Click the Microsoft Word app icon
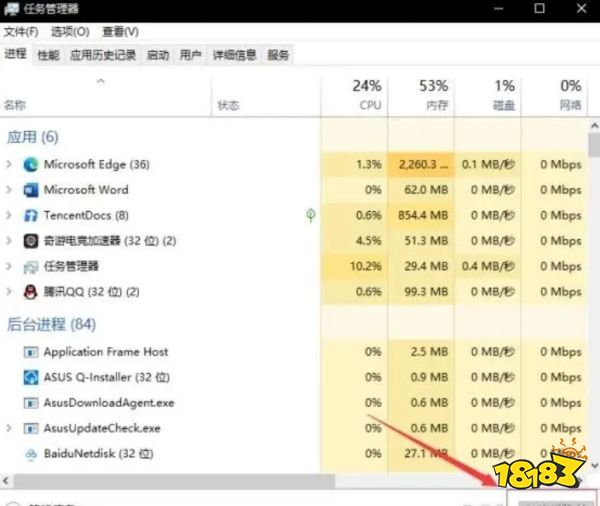Screen dimensions: 600x506 coord(31,190)
